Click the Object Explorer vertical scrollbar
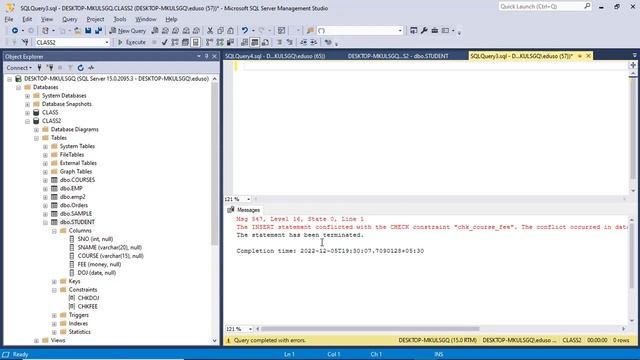This screenshot has width=640, height=360. tap(215, 163)
